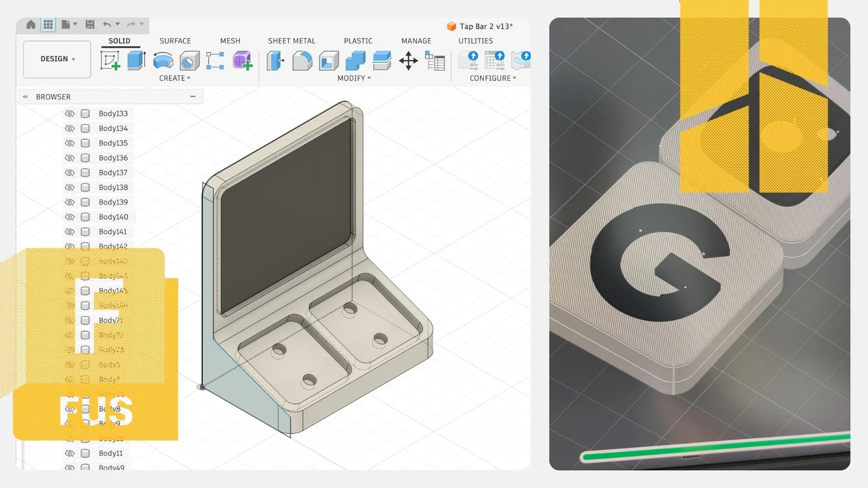
Task: Expand the CONFIGURE menu
Action: (x=493, y=78)
